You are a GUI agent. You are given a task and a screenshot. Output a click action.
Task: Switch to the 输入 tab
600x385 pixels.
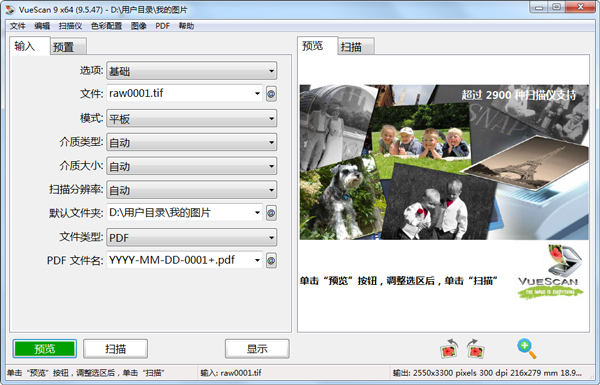click(29, 46)
